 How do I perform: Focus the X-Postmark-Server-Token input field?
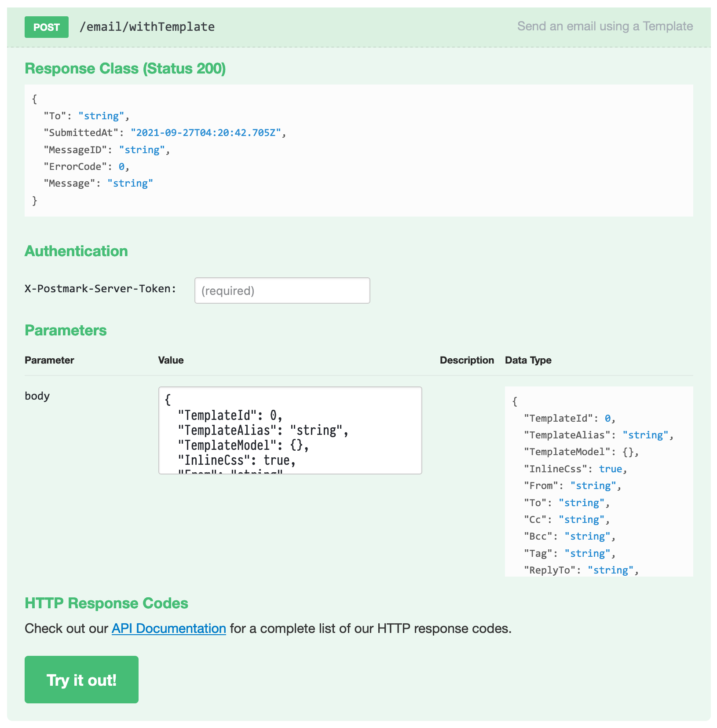click(282, 290)
